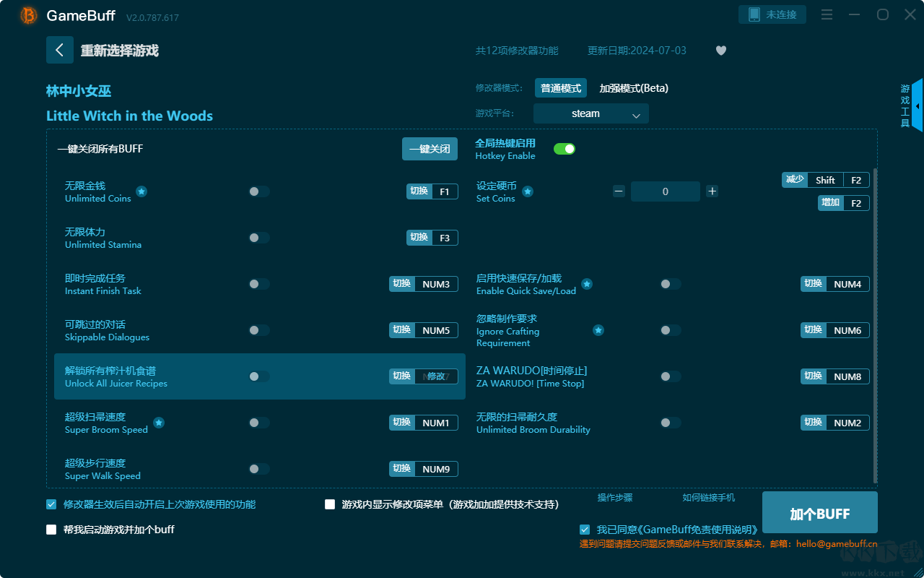The width and height of the screenshot is (924, 578).
Task: Open the 如何链接手机 link
Action: 709,498
